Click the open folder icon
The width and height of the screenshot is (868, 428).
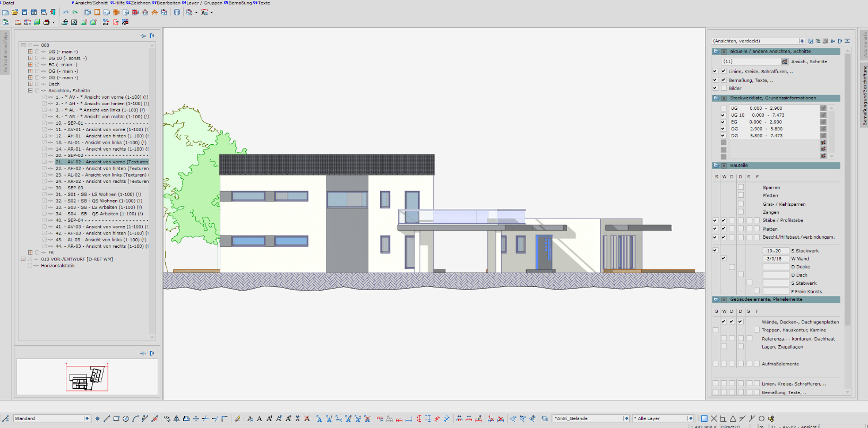click(15, 12)
